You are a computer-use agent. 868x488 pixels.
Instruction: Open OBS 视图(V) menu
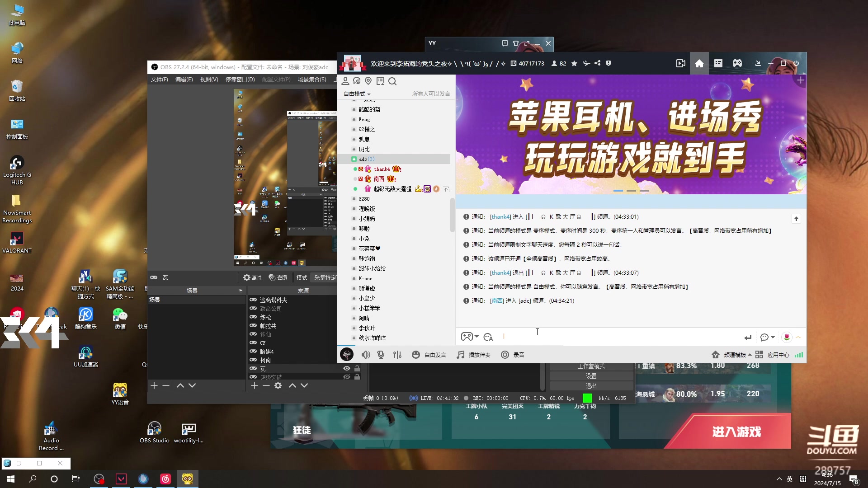tap(209, 79)
